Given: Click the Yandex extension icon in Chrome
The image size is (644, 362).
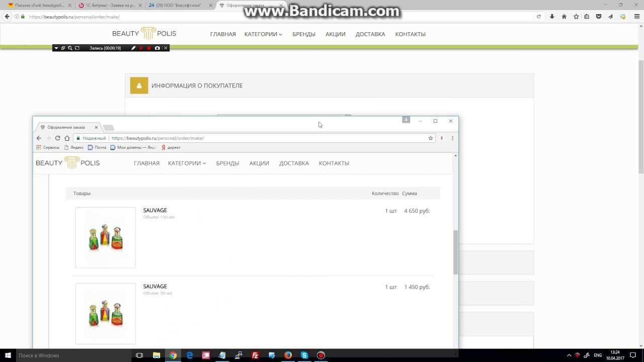Looking at the screenshot, I should click(442, 138).
